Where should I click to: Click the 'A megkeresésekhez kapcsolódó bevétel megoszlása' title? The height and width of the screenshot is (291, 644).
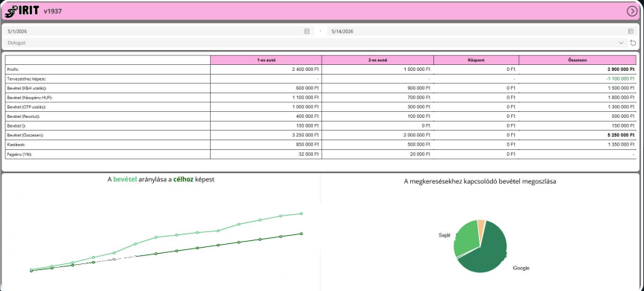point(480,181)
